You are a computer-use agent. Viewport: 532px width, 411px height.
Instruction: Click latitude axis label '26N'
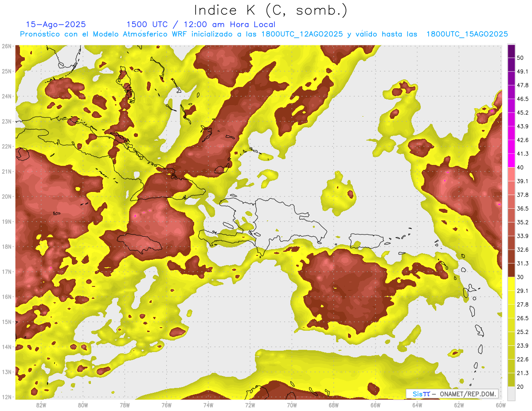[7, 46]
